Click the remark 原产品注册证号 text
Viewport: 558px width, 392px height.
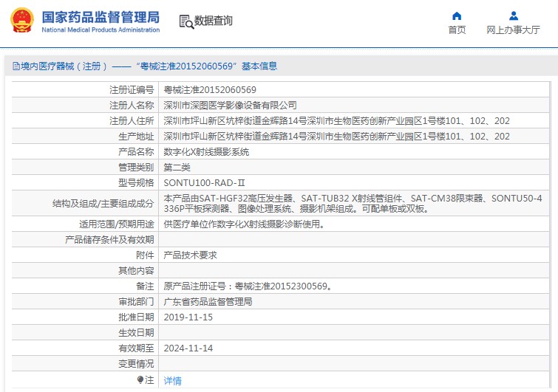pyautogui.click(x=248, y=286)
